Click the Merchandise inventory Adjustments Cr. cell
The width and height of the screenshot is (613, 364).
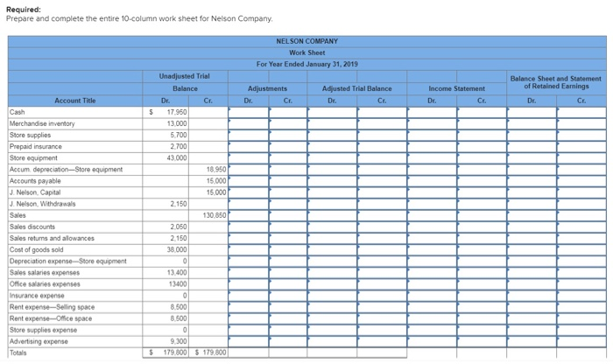(x=288, y=123)
